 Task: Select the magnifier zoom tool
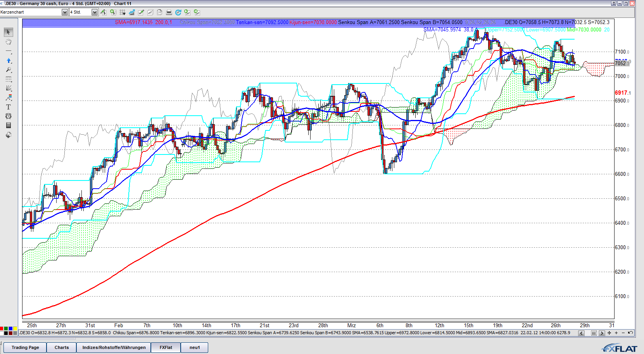[x=9, y=70]
